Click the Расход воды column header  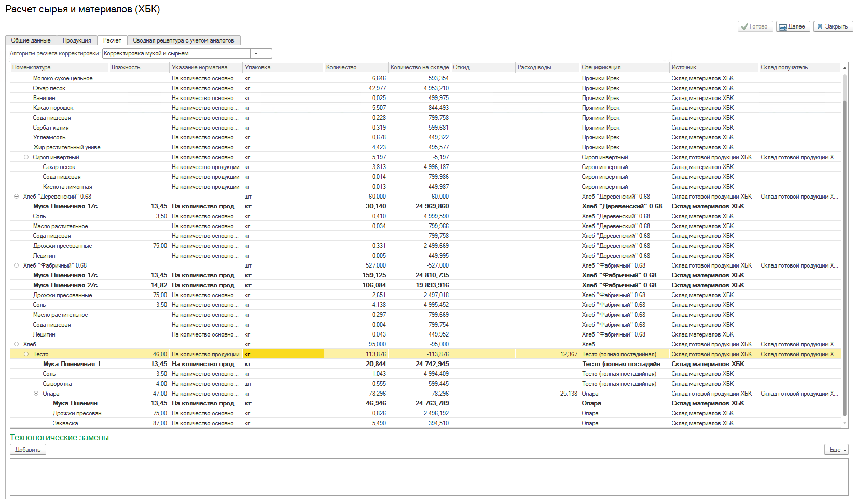point(547,67)
